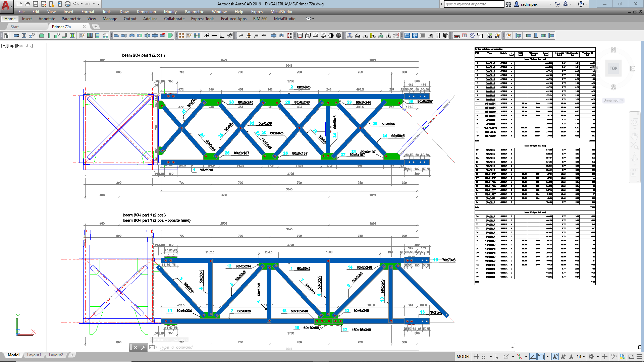Viewport: 644px width, 362px height.
Task: Click the Save icon in quick access toolbar
Action: coord(36,4)
